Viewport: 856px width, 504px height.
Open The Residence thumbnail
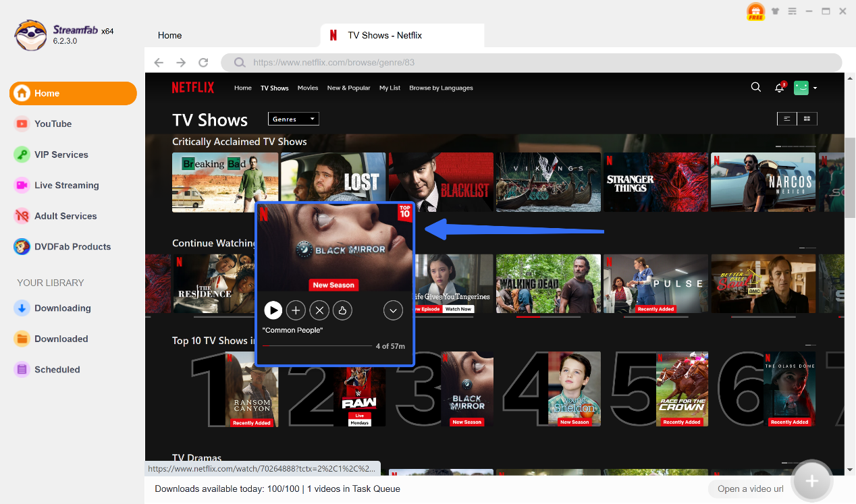click(x=214, y=283)
